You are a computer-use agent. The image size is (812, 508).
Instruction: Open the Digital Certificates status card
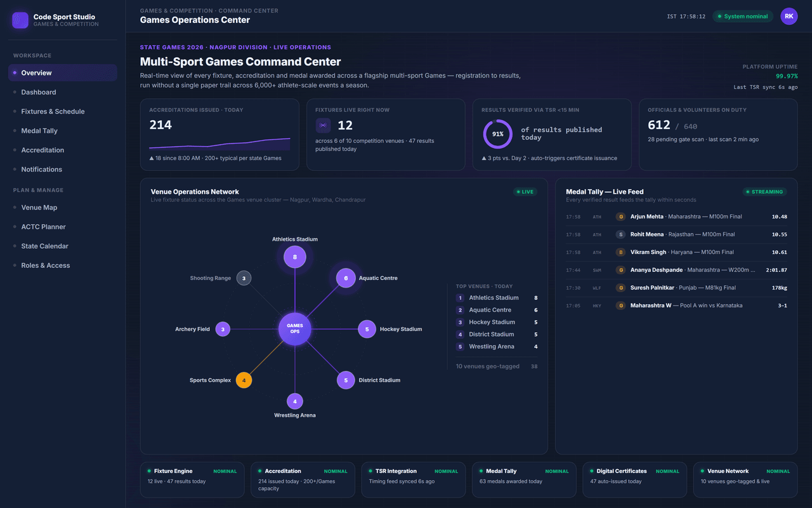[635, 479]
